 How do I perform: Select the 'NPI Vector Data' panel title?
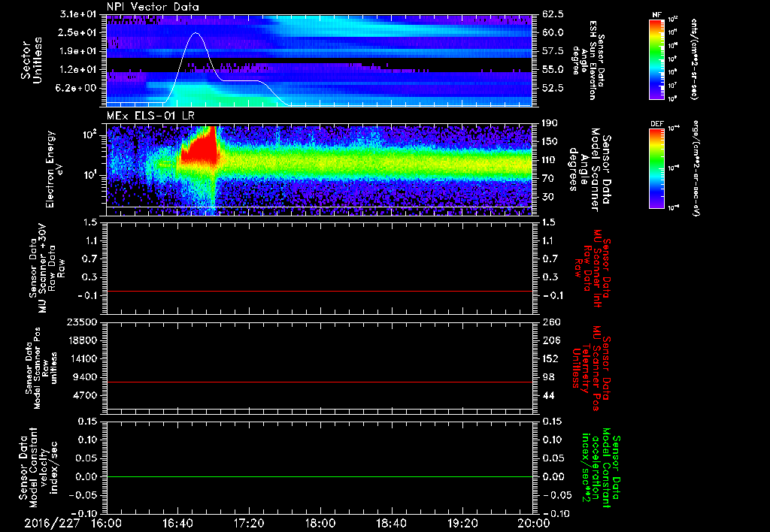153,7
